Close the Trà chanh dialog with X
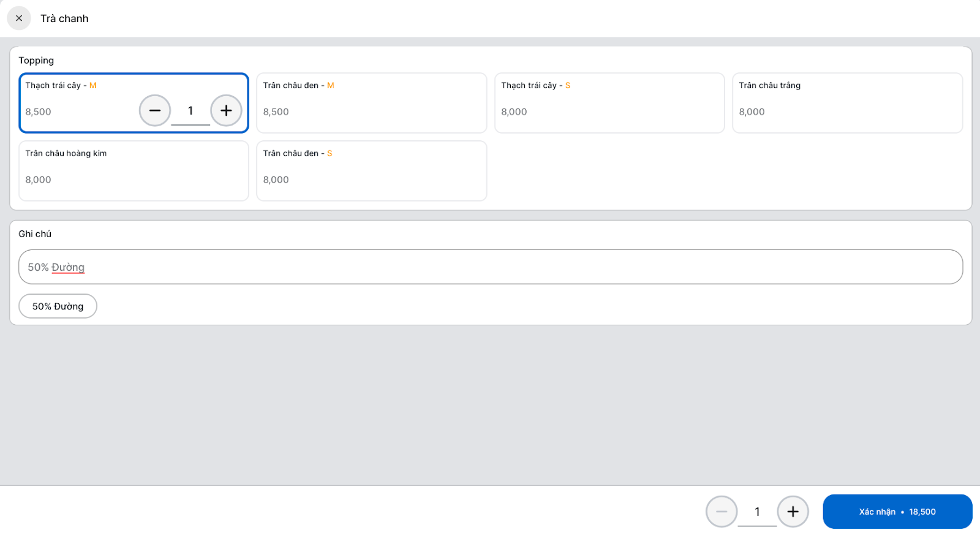 19,18
